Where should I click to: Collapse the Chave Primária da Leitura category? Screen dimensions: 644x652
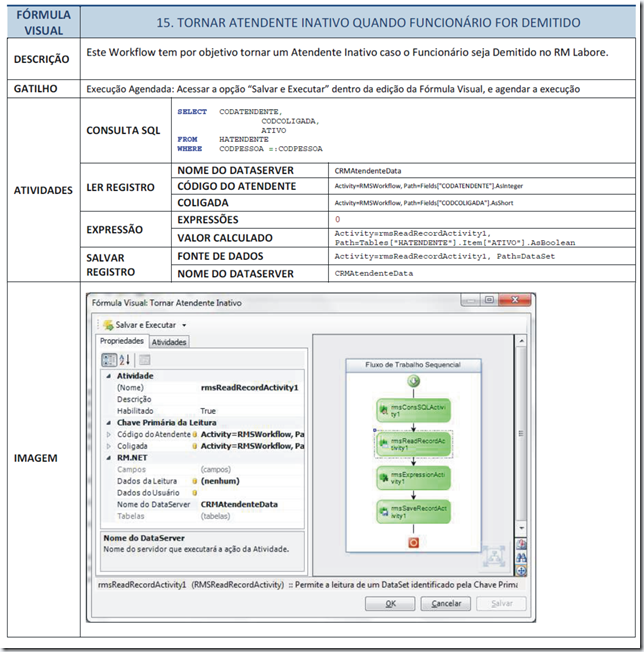pos(109,423)
